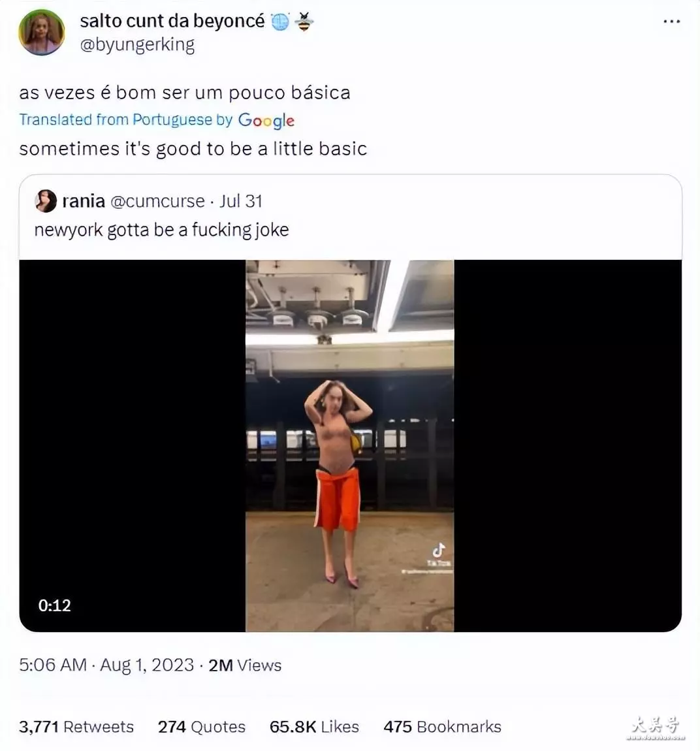Click the Jul 31 date of quoted tweet
This screenshot has width=700, height=751.
click(x=241, y=201)
